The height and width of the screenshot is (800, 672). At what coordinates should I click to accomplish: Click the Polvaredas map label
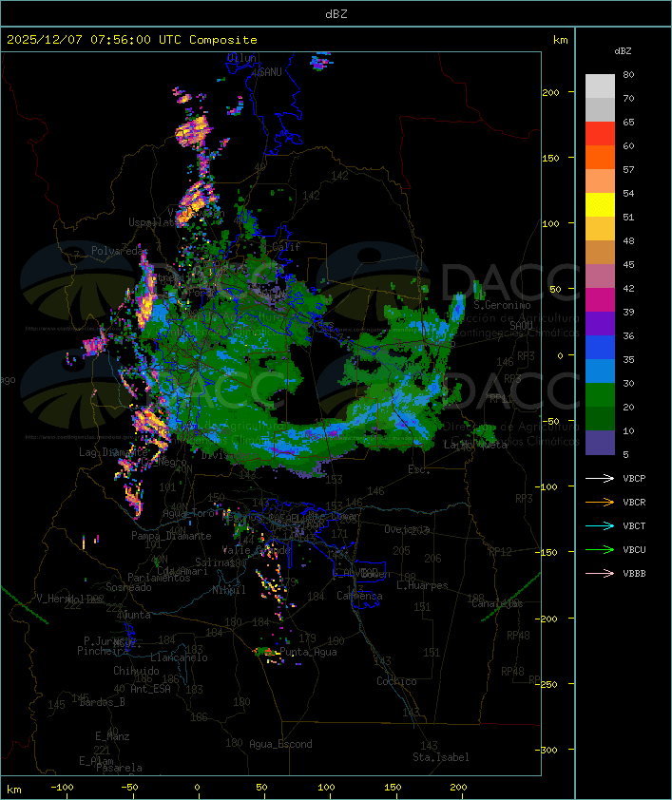coord(119,251)
